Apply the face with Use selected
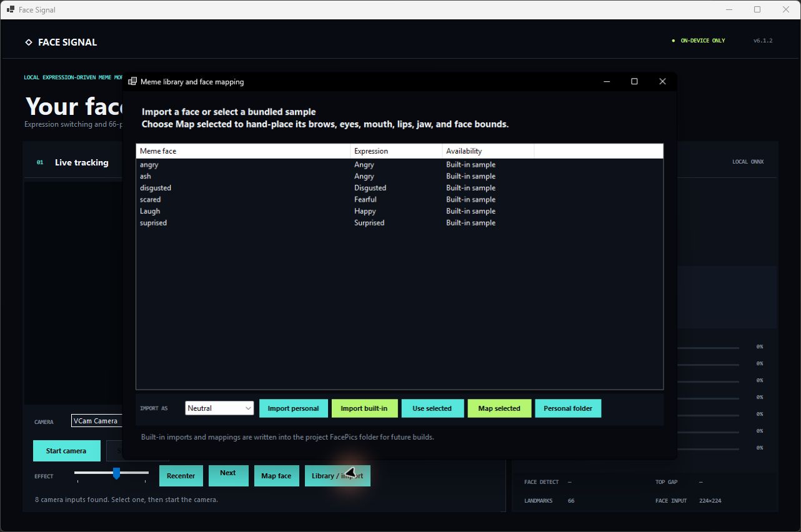801x532 pixels. pyautogui.click(x=432, y=408)
